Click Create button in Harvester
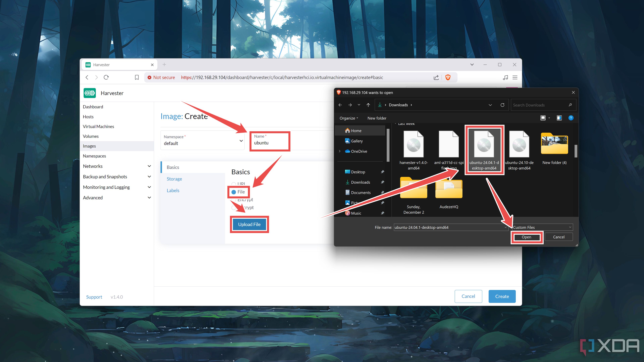Screen dimensions: 644x362 [502, 296]
